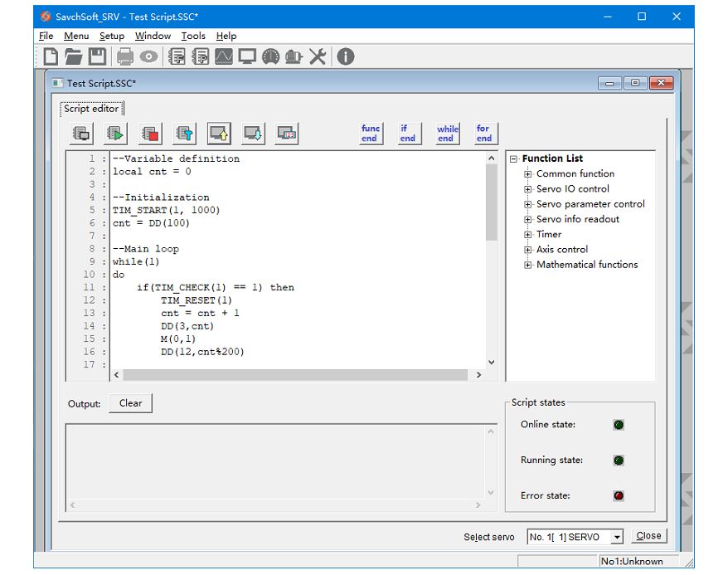Image resolution: width=728 pixels, height=575 pixels.
Task: Expand the Timer function group
Action: coord(528,234)
